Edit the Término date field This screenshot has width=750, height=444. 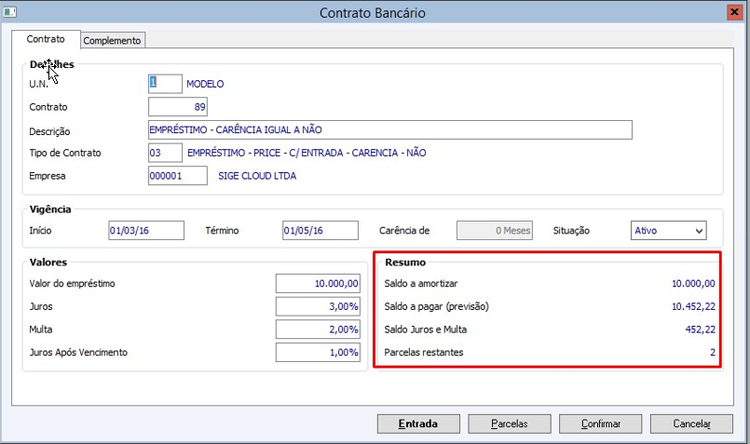tap(320, 230)
